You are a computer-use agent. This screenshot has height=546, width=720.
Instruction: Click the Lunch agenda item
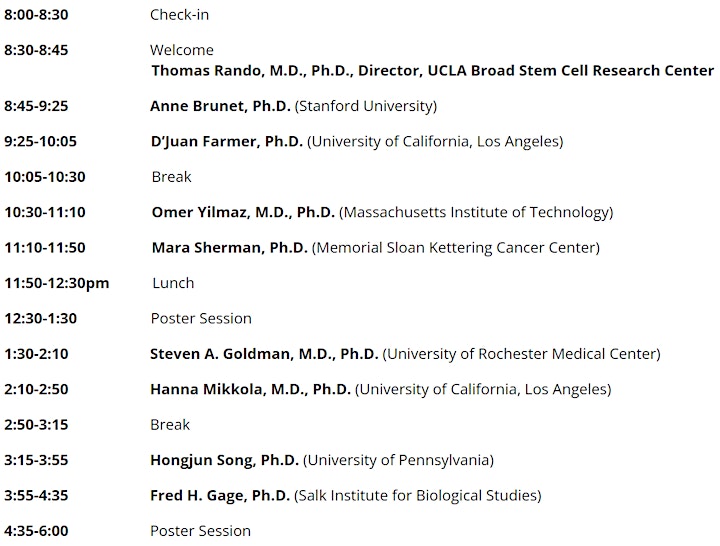coord(173,283)
